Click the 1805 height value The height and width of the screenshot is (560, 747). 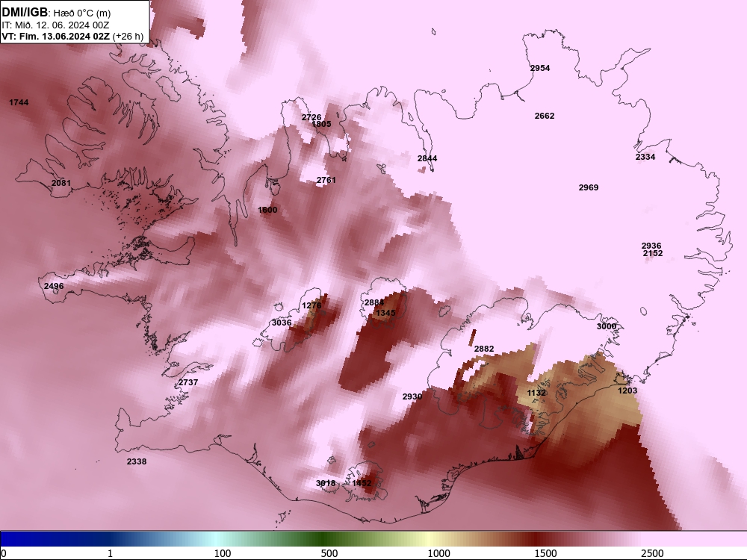click(x=321, y=124)
